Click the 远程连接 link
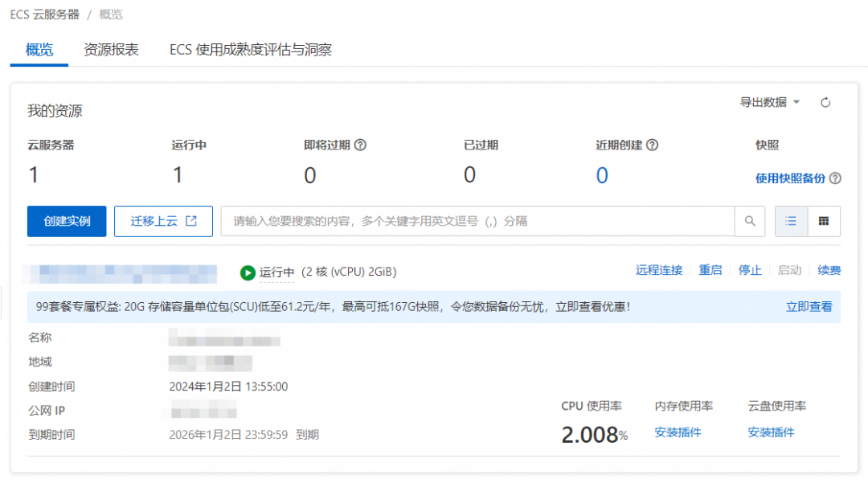Screen dimensions: 868x487 click(x=658, y=271)
